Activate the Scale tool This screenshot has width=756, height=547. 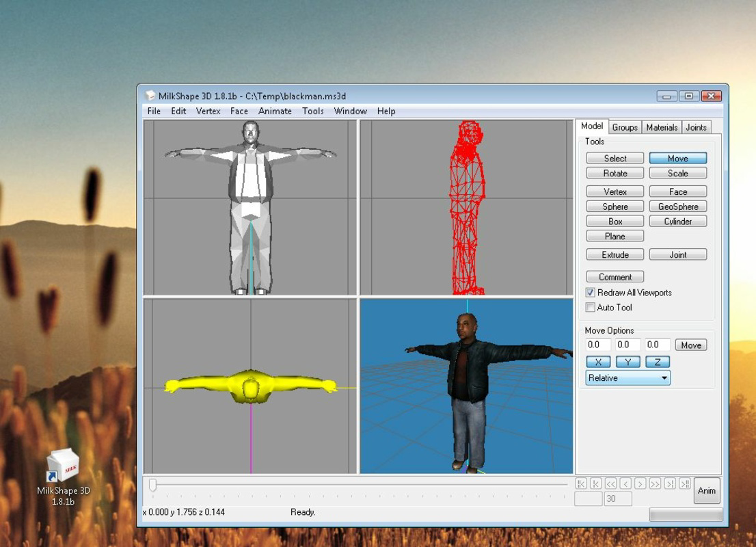(x=677, y=173)
